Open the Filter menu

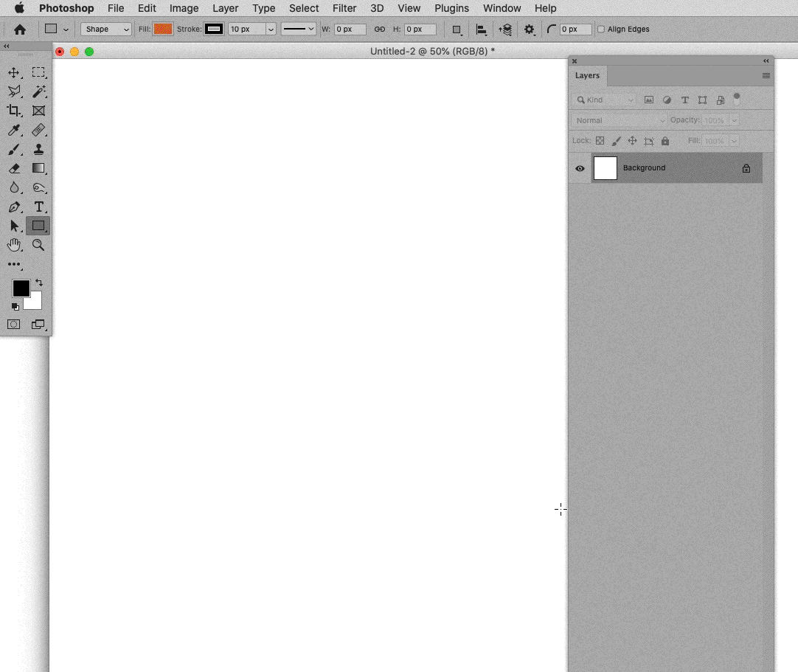tap(344, 8)
